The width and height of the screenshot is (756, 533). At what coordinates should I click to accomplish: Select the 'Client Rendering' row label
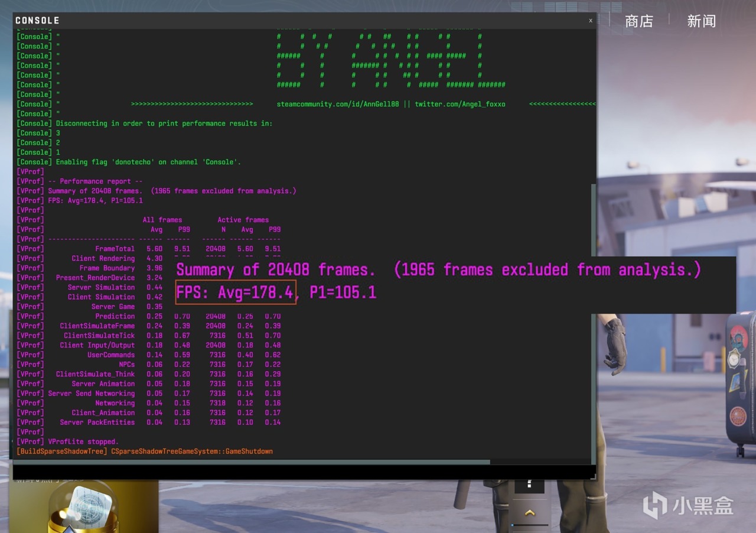[x=103, y=258]
